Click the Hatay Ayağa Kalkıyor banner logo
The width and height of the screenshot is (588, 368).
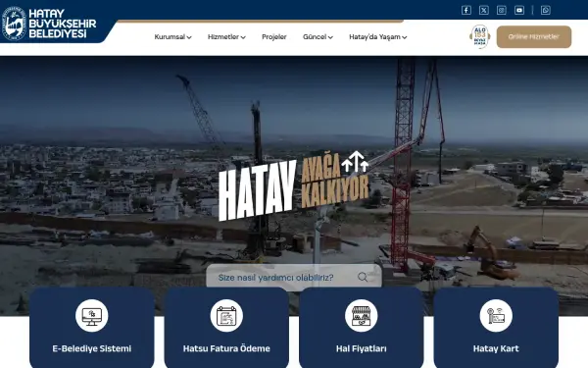click(x=294, y=185)
